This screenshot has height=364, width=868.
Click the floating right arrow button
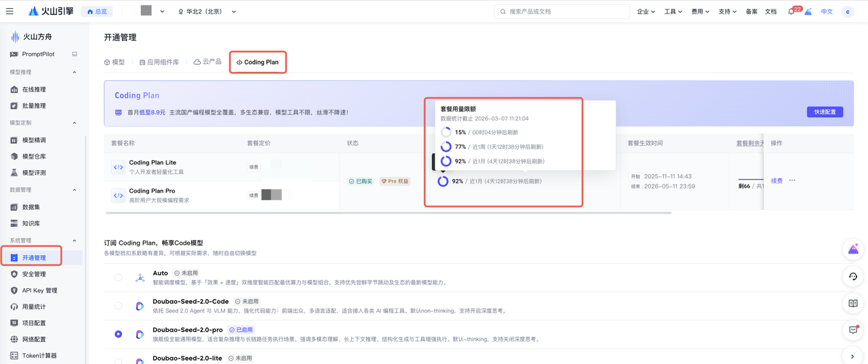pyautogui.click(x=853, y=356)
